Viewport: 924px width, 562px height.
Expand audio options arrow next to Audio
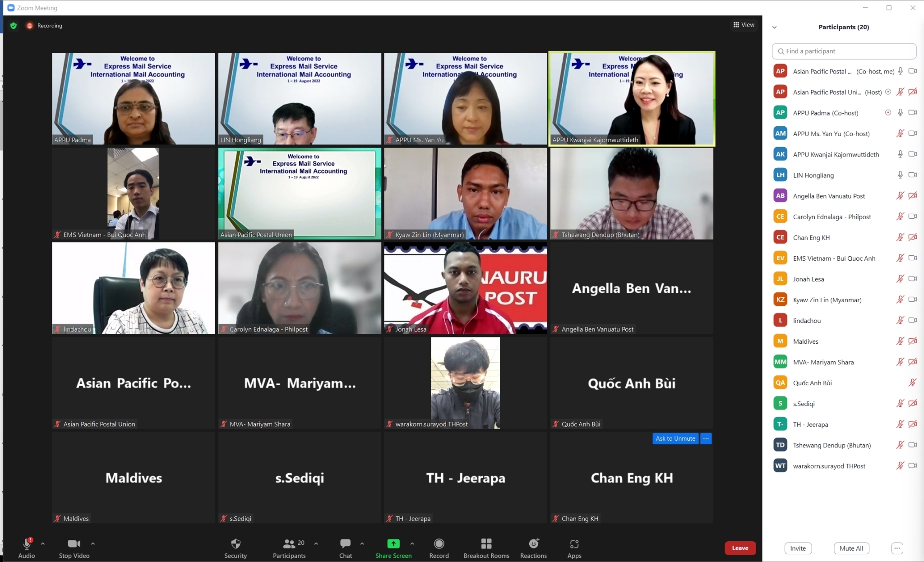[x=43, y=544]
